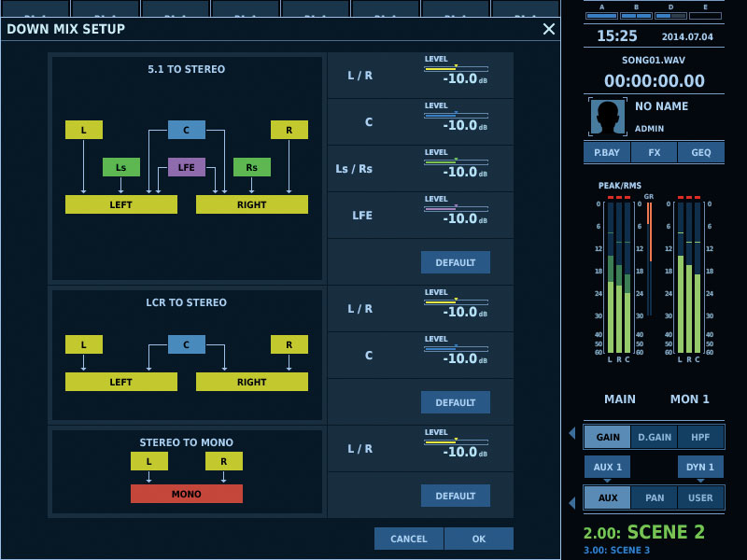This screenshot has height=560, width=747.
Task: Open the DYN 1 dropdown selector
Action: pos(700,467)
